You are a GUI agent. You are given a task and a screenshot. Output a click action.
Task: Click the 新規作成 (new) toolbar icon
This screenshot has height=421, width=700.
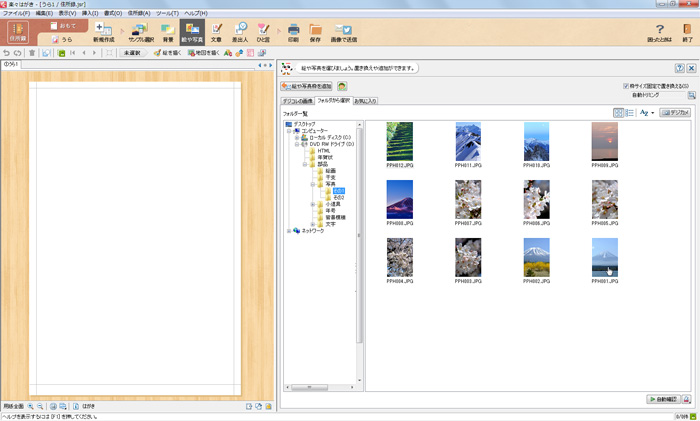click(104, 32)
